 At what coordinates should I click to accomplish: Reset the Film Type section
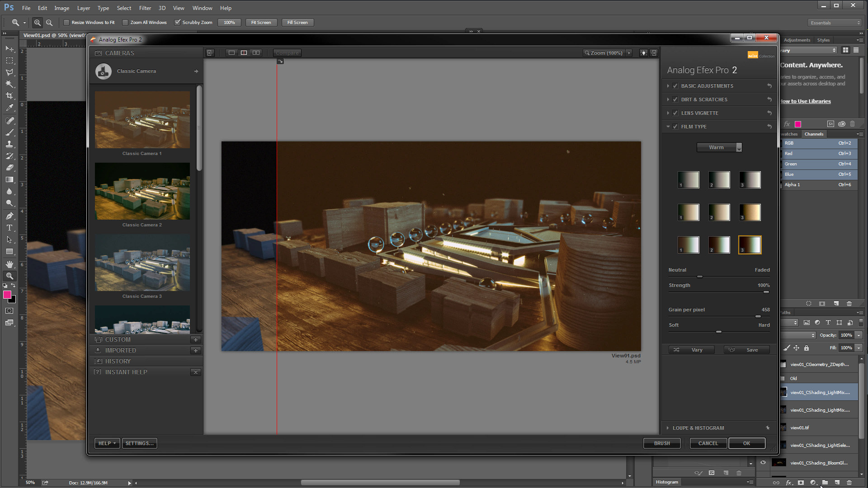tap(769, 127)
